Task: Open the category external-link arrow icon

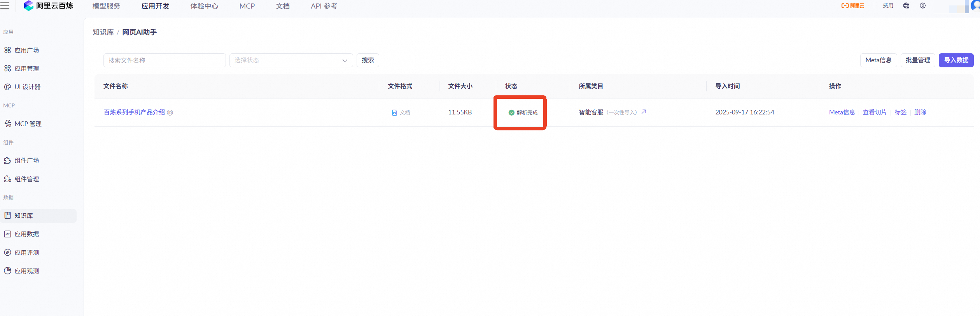Action: coord(644,112)
